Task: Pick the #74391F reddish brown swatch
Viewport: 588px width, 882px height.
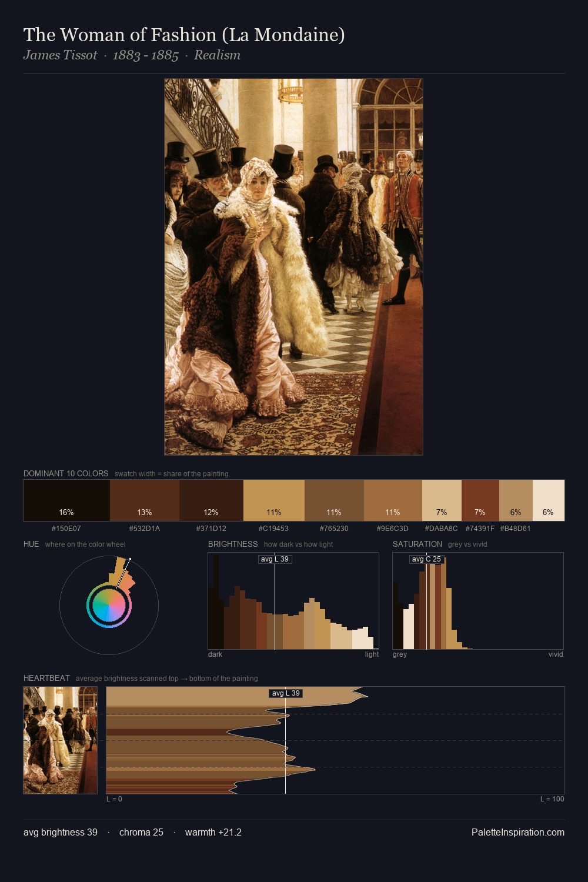Action: tap(480, 500)
